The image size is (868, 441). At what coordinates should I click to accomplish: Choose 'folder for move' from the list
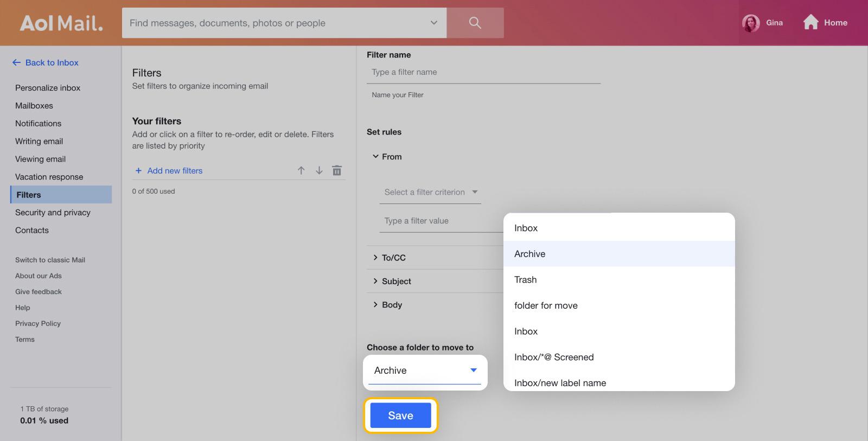(619, 305)
